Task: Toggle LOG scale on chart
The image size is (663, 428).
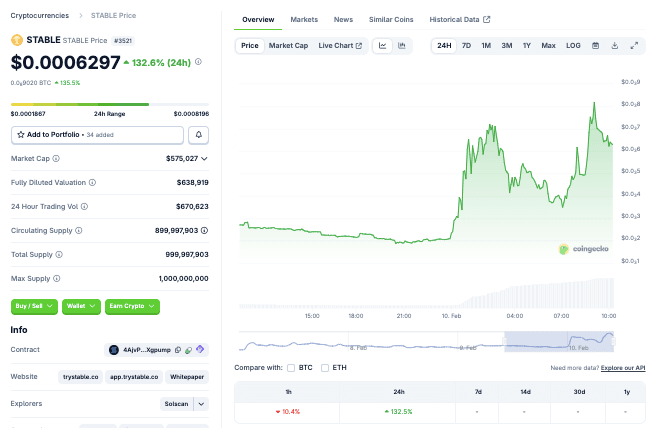Action: click(x=573, y=46)
